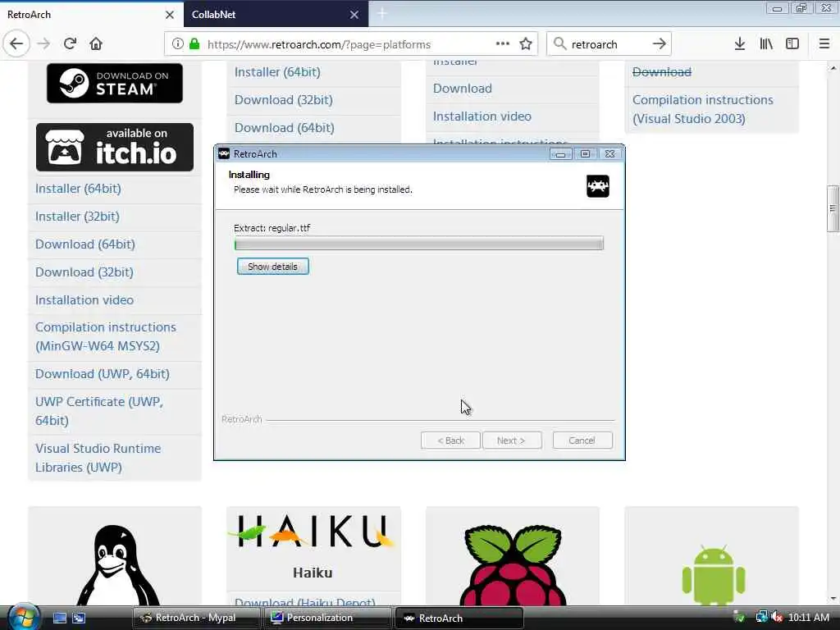Screen dimensions: 840x630
Task: Open Compilation instructions (MinGW-W64 MSYS2) link
Action: point(106,336)
